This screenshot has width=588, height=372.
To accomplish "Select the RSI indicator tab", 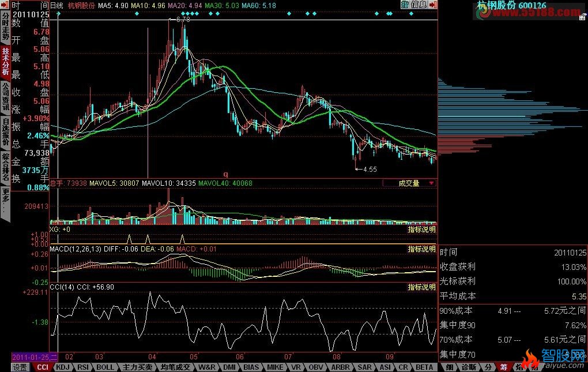I will (83, 367).
